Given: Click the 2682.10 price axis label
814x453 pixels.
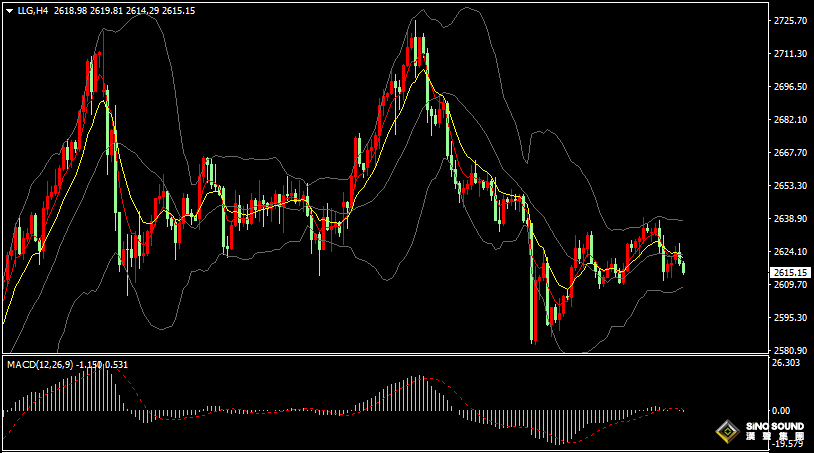Looking at the screenshot, I should (790, 120).
